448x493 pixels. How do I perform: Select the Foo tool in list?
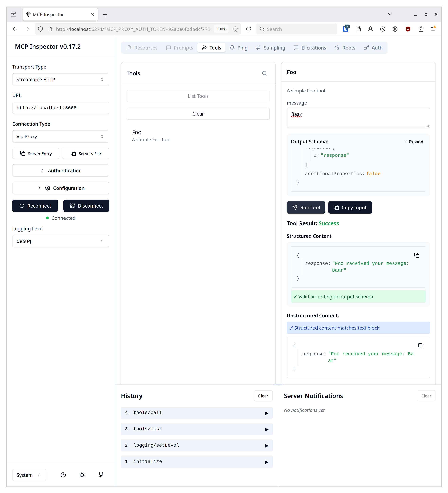tap(151, 136)
